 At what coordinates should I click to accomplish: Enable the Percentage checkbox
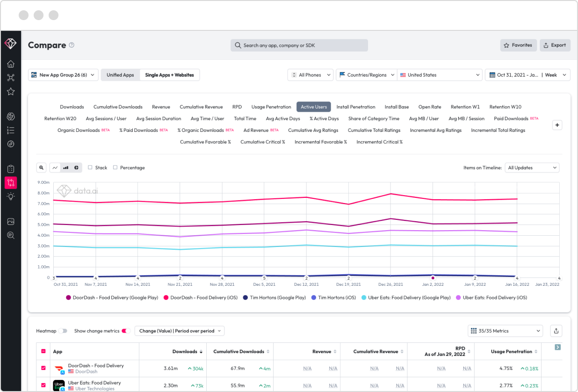[x=116, y=167]
